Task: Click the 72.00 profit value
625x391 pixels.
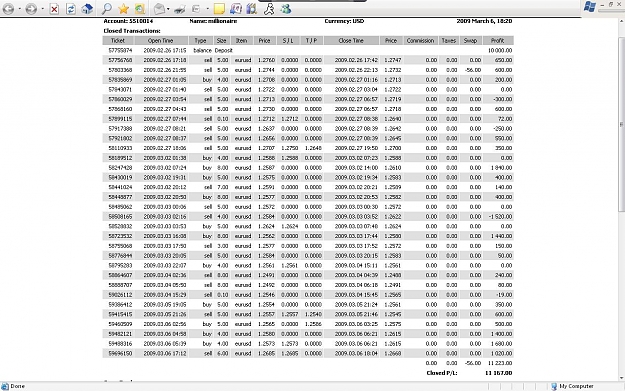Action: (505, 119)
